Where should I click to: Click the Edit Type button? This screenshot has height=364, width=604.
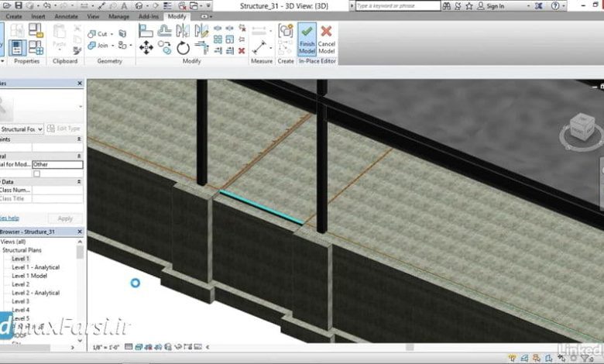click(64, 129)
